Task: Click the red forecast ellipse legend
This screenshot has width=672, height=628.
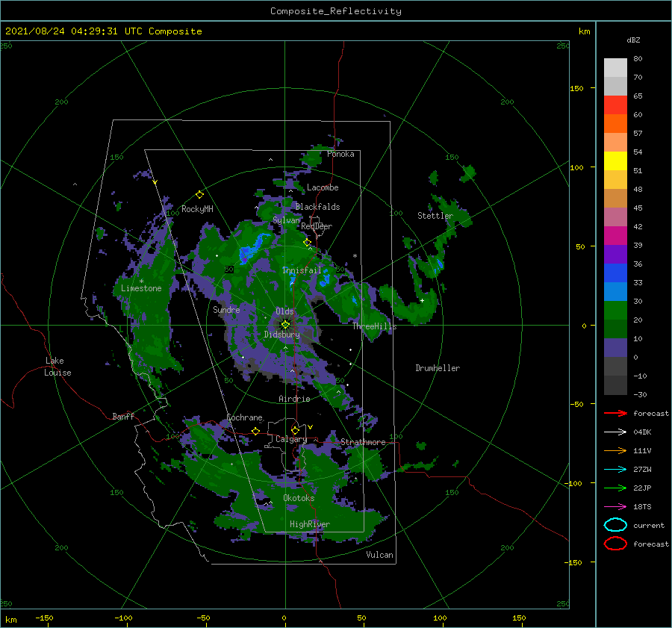Action: pyautogui.click(x=615, y=544)
